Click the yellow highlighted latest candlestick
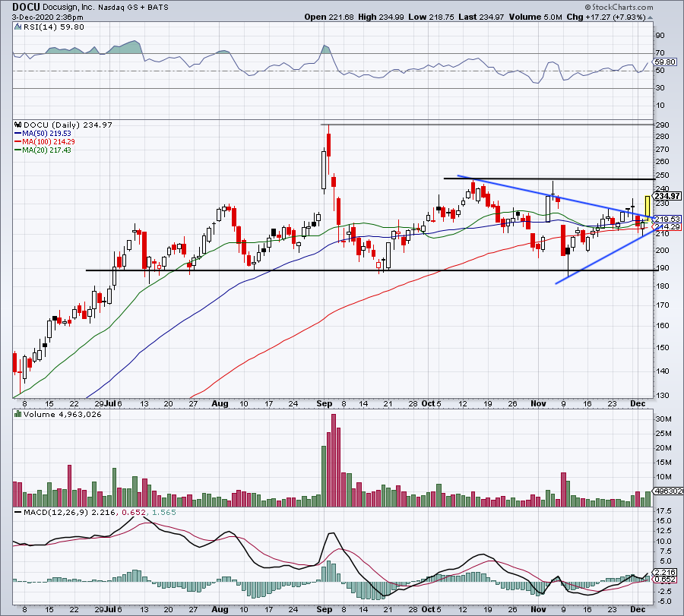 [648, 207]
